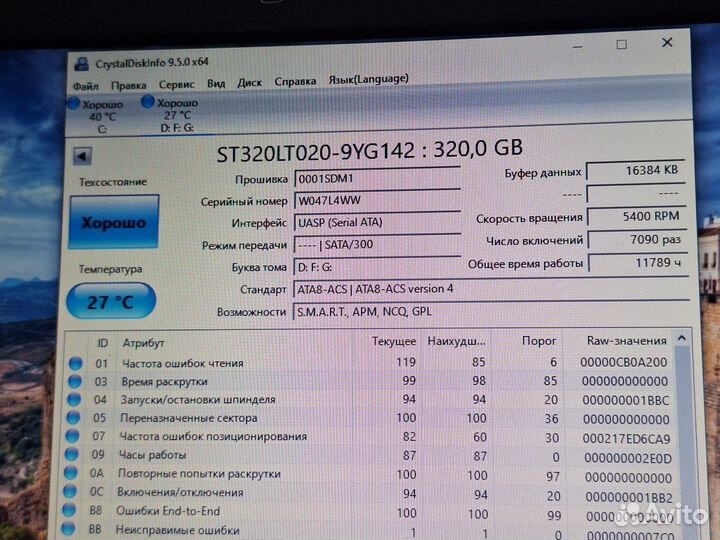
Task: Select the Включения/отключения row
Action: [x=370, y=494]
